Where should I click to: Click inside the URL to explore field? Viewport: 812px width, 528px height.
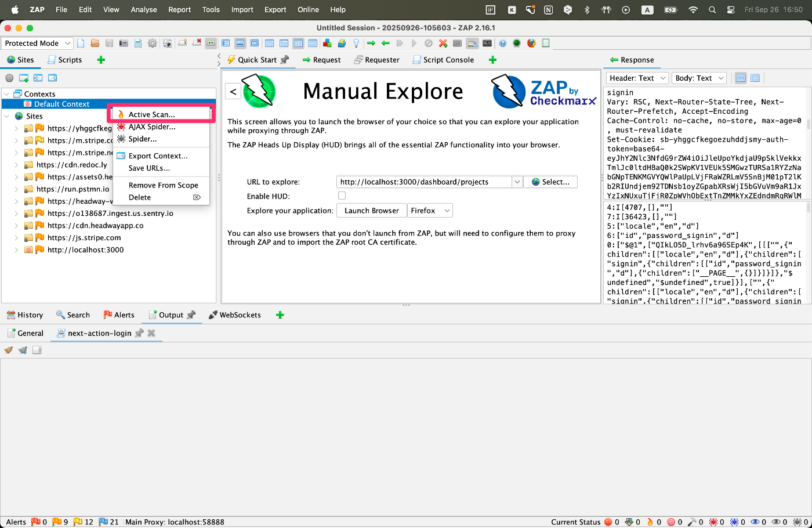[x=424, y=182]
